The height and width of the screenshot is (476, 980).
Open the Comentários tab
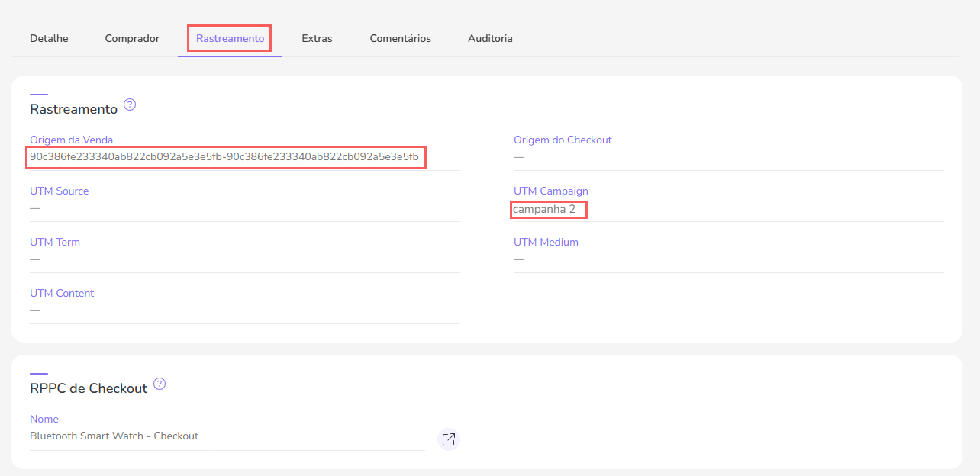click(x=400, y=37)
